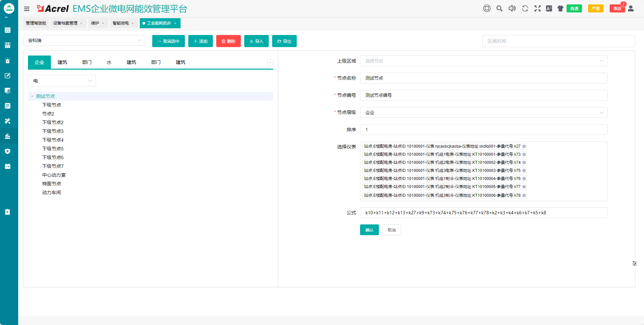Click the 排序 input field
Screen dimensions: 644x325
(x=484, y=130)
